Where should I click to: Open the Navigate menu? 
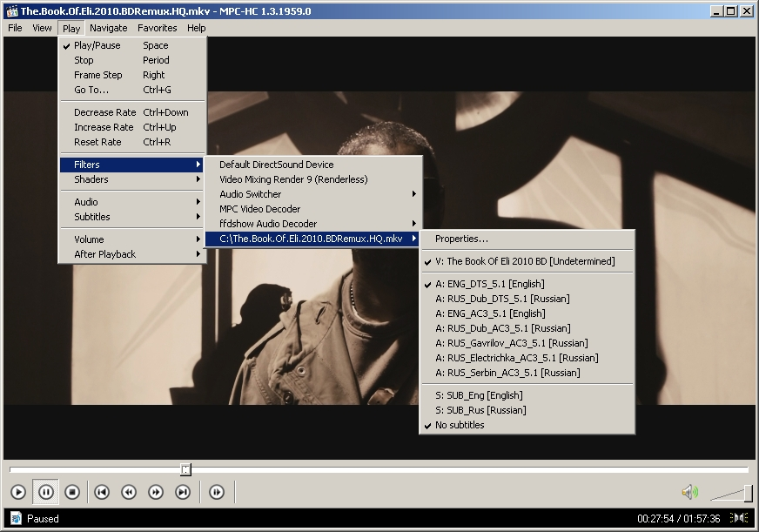[x=108, y=28]
